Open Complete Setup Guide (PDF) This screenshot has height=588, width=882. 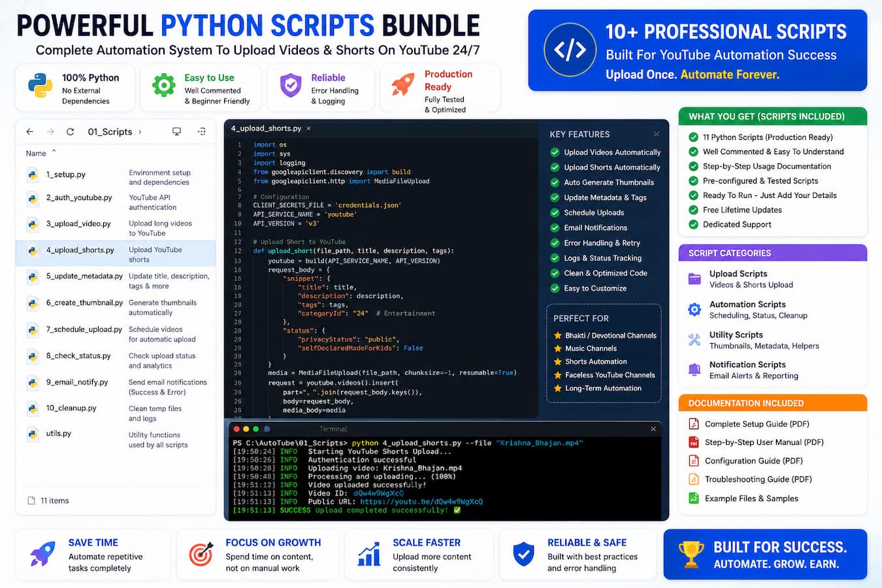coord(757,424)
